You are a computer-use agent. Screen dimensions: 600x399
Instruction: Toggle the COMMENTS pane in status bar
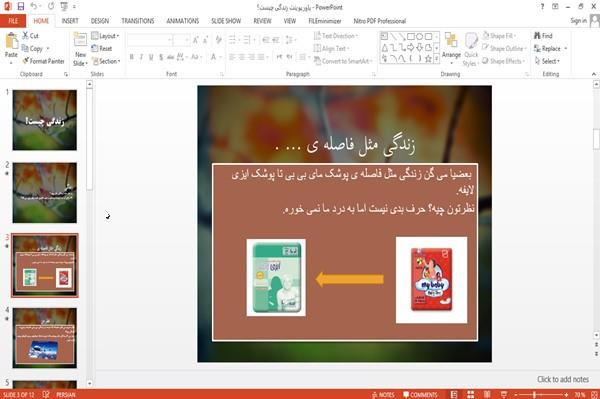pyautogui.click(x=420, y=394)
